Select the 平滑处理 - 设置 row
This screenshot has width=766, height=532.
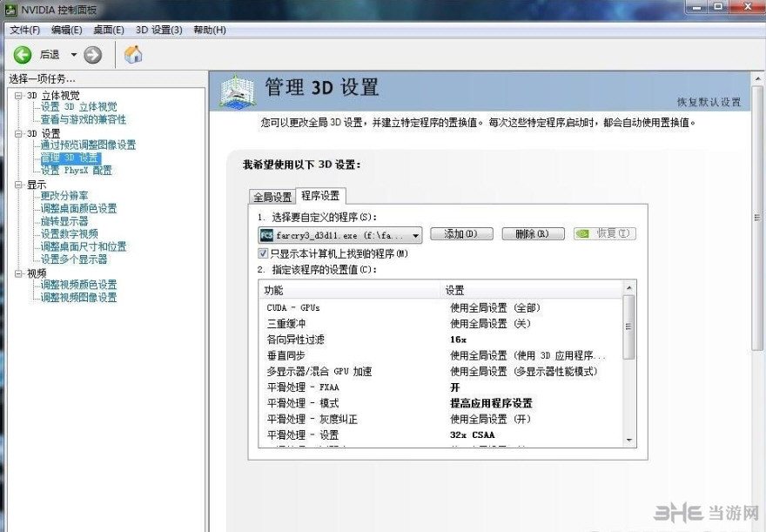coord(441,434)
